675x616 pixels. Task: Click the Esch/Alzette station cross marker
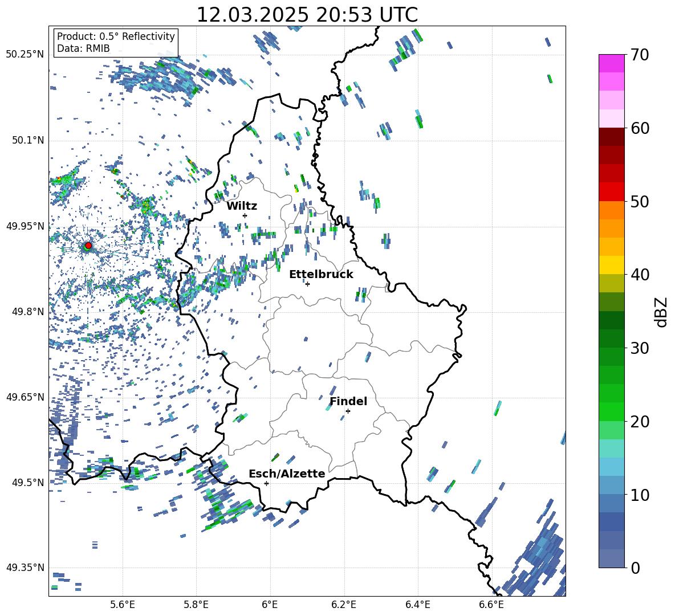pyautogui.click(x=266, y=483)
